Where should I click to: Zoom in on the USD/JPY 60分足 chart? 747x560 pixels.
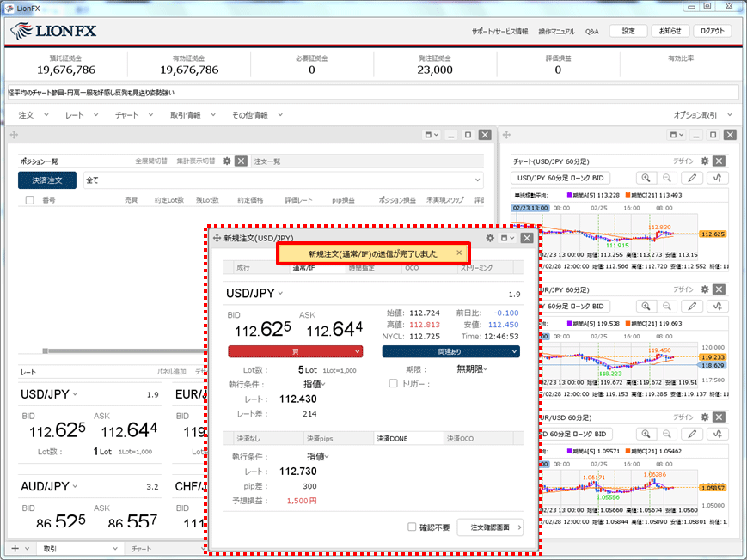pyautogui.click(x=646, y=178)
